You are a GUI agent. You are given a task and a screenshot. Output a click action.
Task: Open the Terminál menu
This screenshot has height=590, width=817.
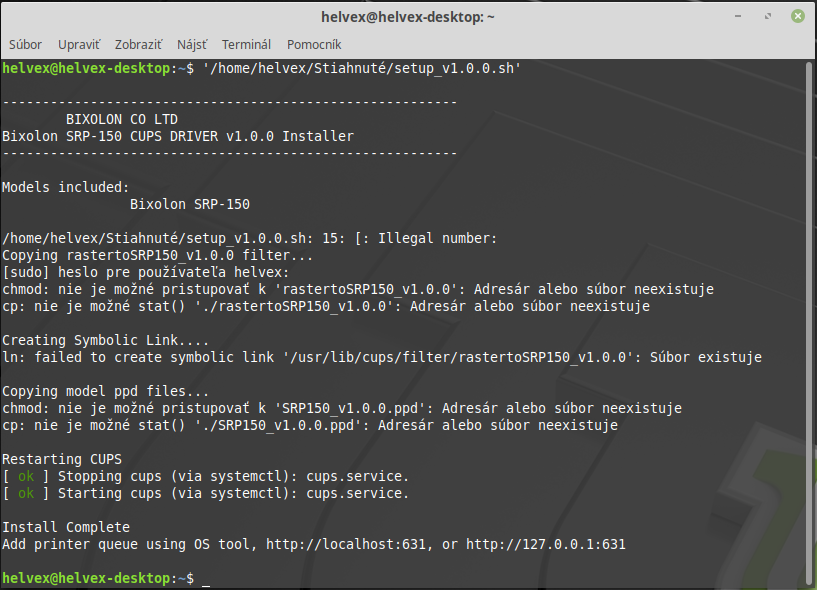pyautogui.click(x=246, y=45)
